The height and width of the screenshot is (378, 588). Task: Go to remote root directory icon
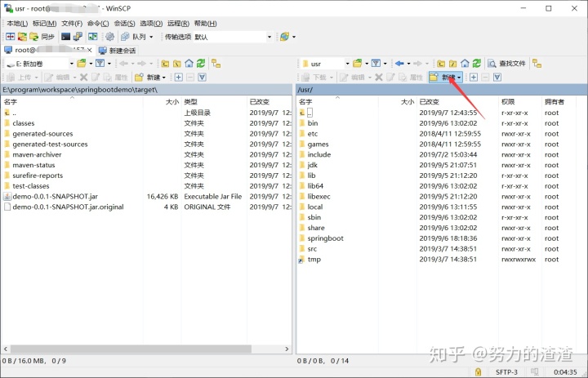pyautogui.click(x=453, y=64)
